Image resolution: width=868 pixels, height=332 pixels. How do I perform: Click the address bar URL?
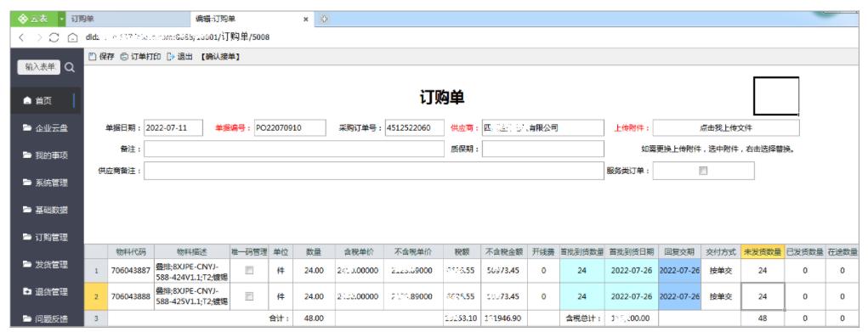[177, 37]
